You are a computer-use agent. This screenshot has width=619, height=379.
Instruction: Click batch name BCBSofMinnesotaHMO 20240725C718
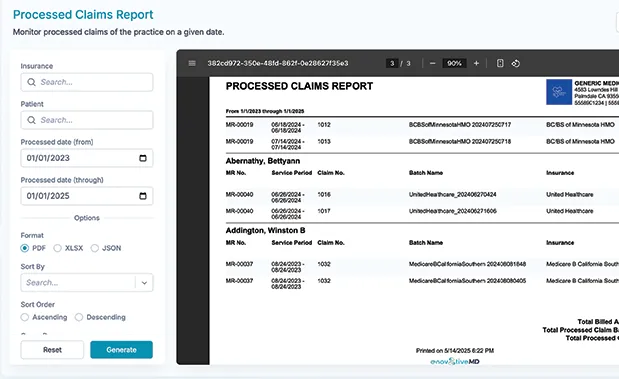(460, 141)
